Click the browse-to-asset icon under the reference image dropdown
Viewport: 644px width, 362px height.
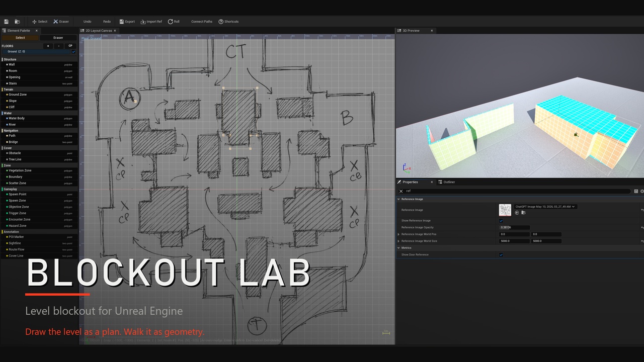coord(523,213)
